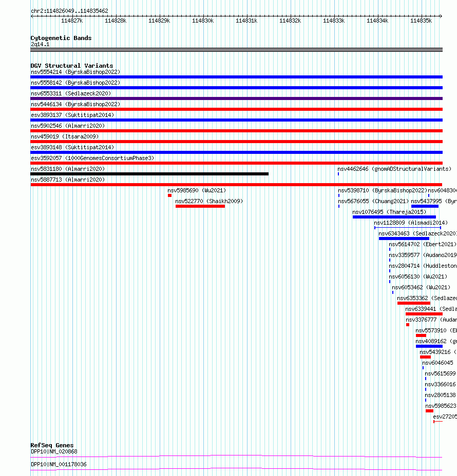Click the nsv6056130 (Wu2021) label
Viewport: 457px width, 476px height.
pos(418,276)
